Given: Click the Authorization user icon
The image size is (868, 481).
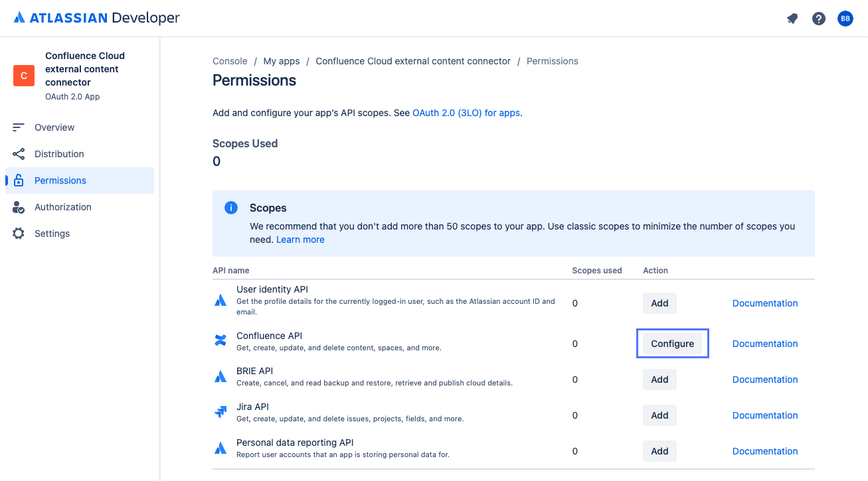Looking at the screenshot, I should (19, 207).
